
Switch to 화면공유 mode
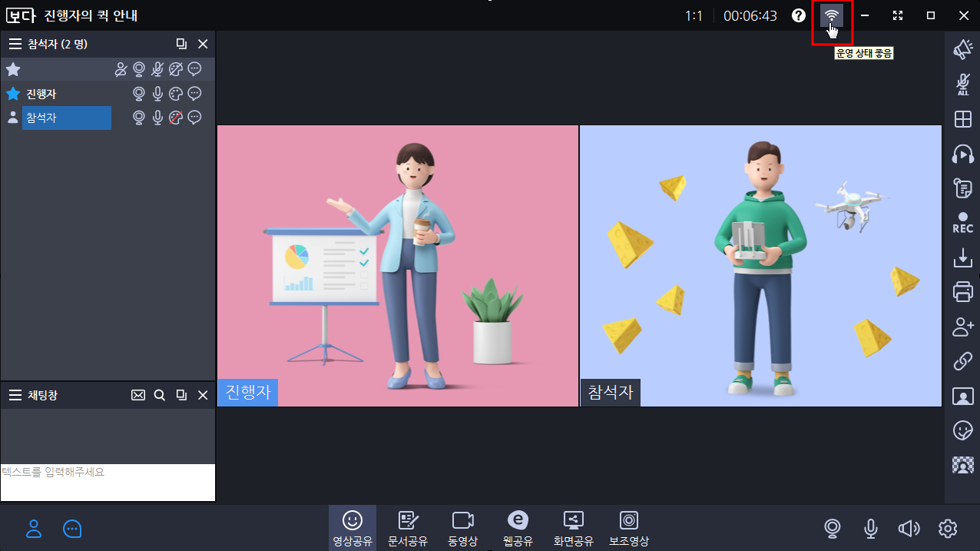[x=574, y=528]
